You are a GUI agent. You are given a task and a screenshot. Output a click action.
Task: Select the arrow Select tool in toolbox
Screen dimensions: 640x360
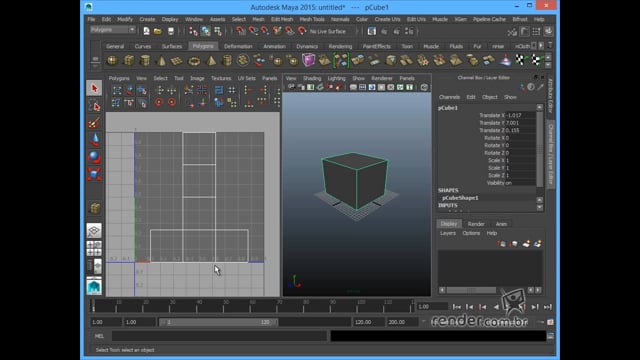tap(94, 88)
